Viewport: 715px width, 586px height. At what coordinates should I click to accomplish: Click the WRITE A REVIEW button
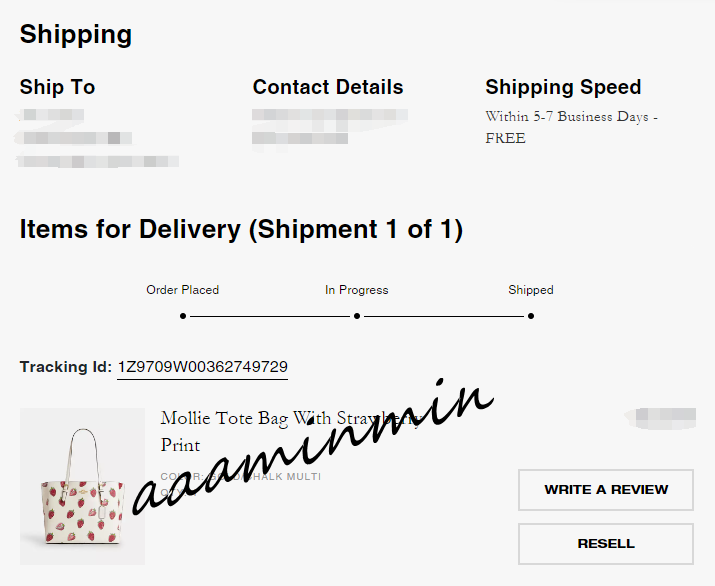[x=606, y=489]
